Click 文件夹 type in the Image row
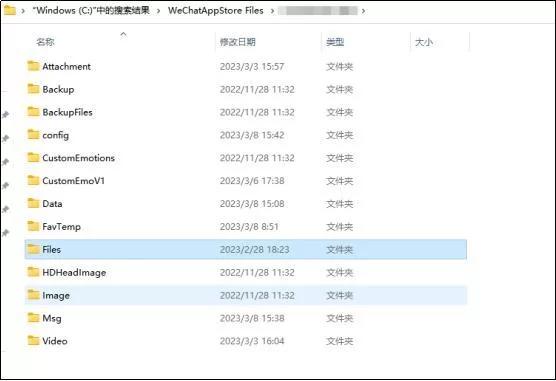 tap(339, 295)
